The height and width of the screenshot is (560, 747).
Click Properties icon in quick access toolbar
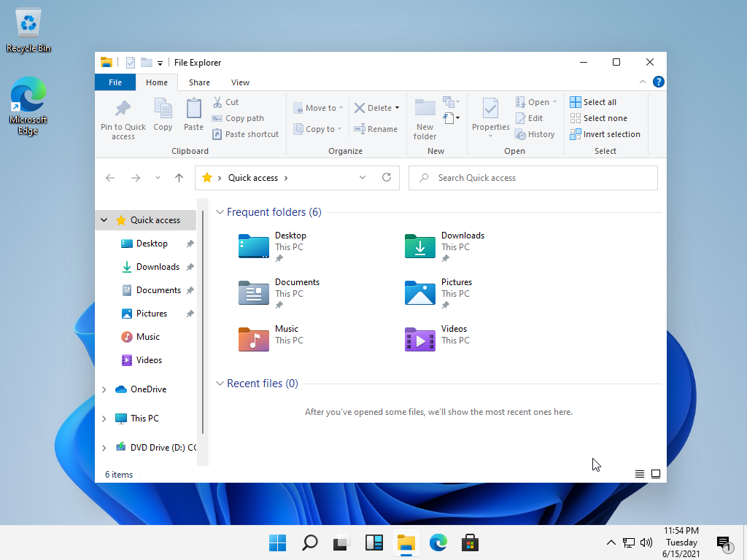[131, 63]
